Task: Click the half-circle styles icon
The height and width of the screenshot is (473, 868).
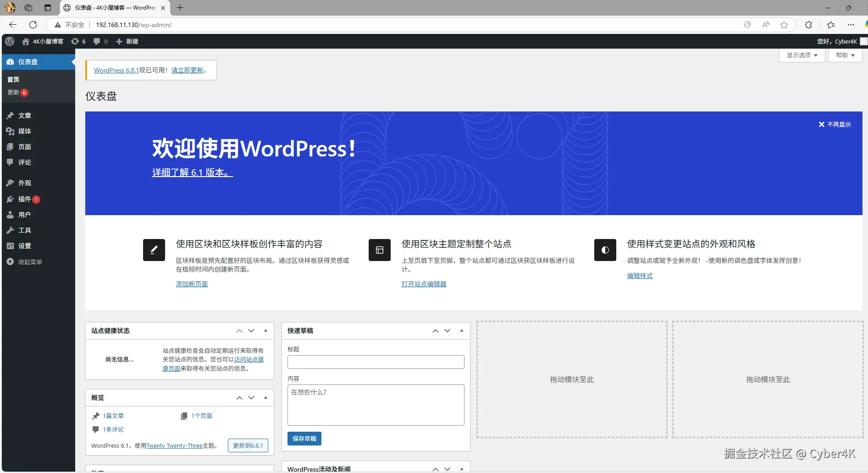Action: click(605, 250)
